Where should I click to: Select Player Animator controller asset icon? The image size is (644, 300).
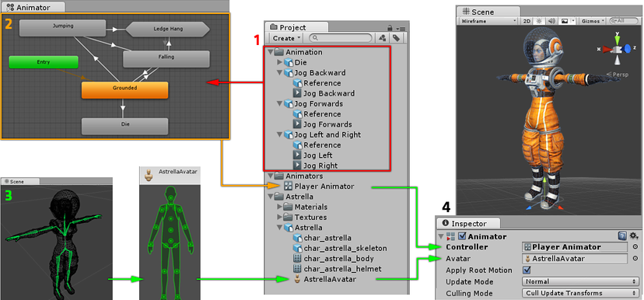pos(288,187)
